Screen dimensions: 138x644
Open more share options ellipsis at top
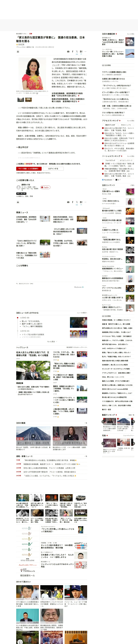click(85, 52)
